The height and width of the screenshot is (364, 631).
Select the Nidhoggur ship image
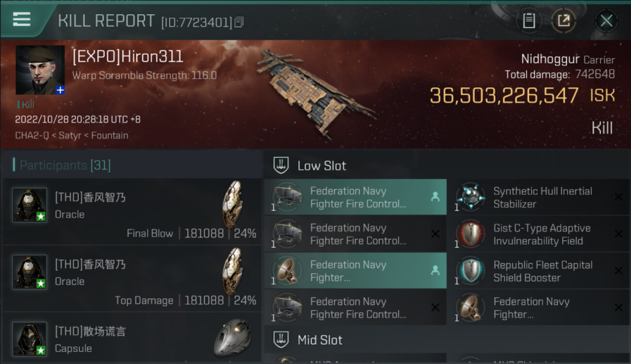(315, 91)
